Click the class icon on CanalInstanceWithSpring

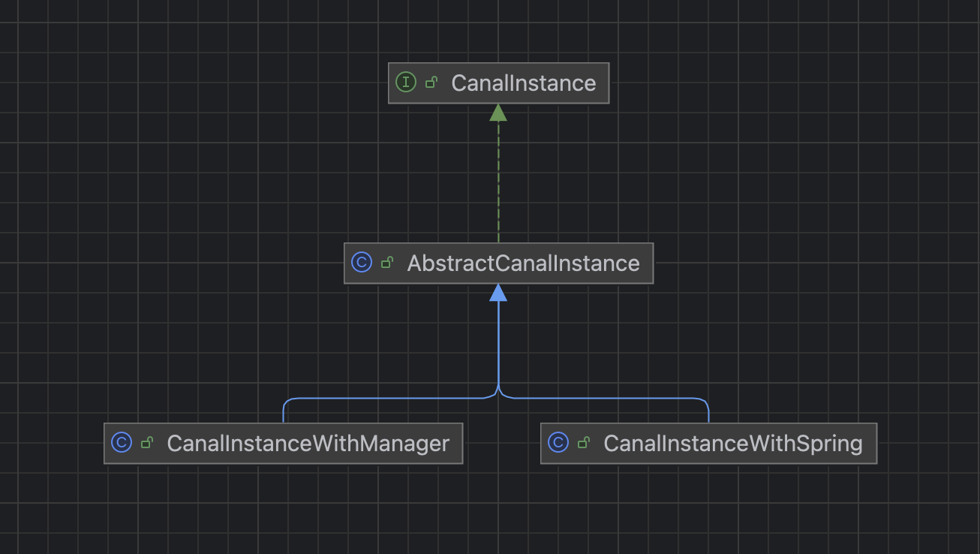click(558, 443)
